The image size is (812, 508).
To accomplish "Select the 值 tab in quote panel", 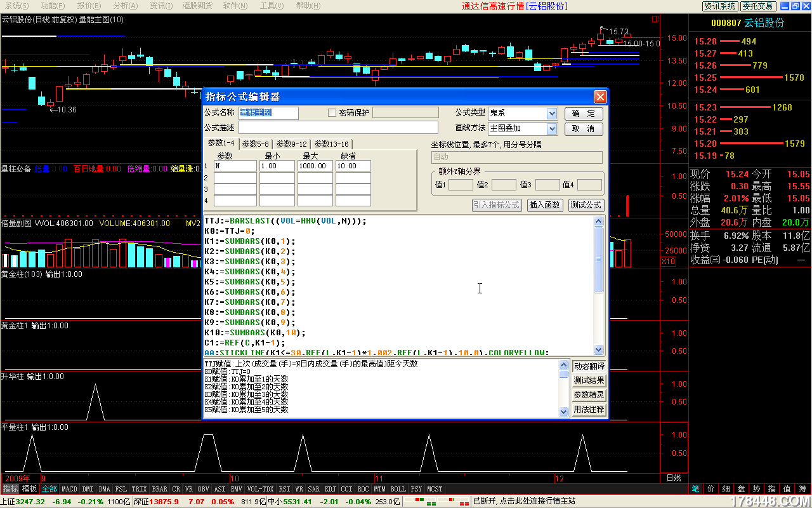I will 787,488.
